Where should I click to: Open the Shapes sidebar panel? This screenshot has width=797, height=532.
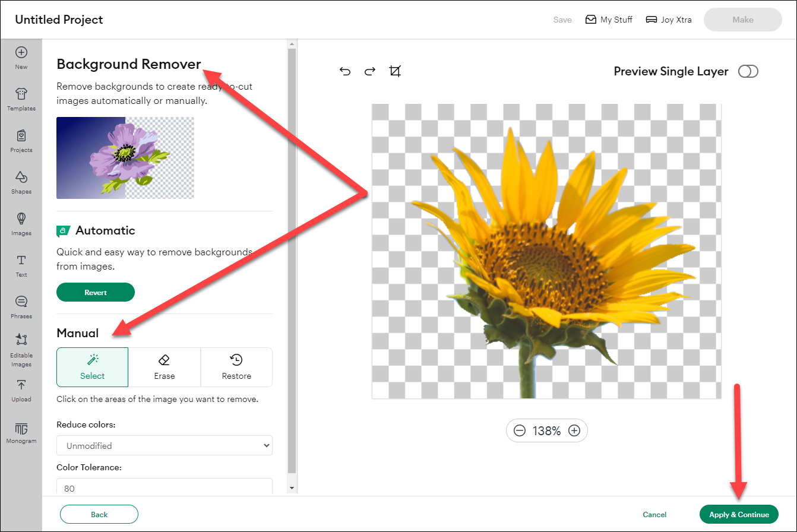[21, 182]
